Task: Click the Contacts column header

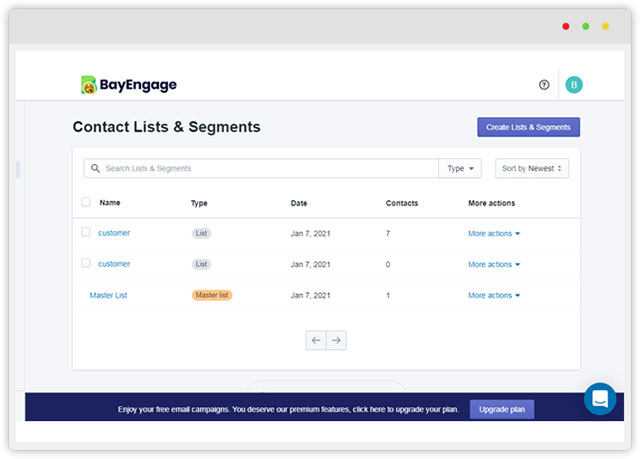Action: (x=402, y=203)
